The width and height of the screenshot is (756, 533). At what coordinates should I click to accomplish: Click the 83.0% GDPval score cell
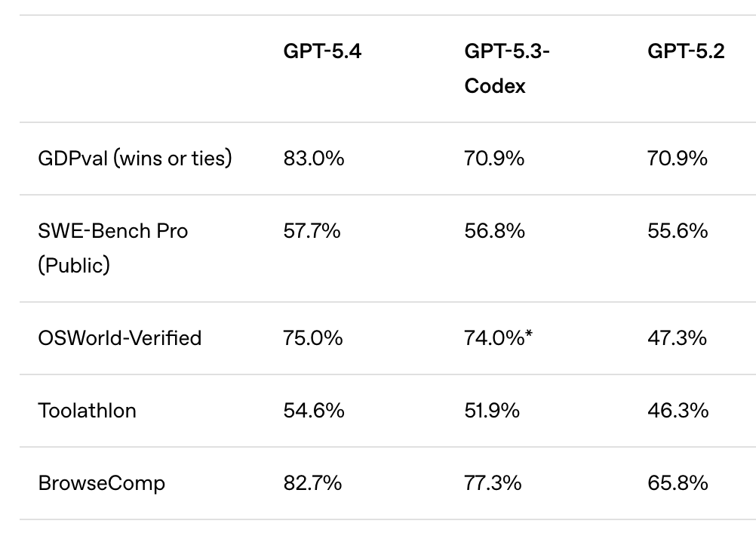[x=314, y=159]
